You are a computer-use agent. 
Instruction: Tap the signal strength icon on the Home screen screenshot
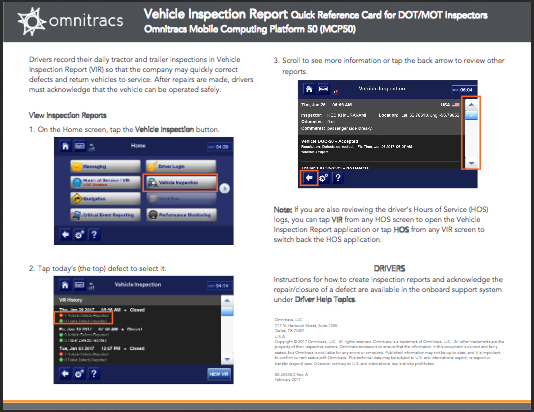click(92, 147)
